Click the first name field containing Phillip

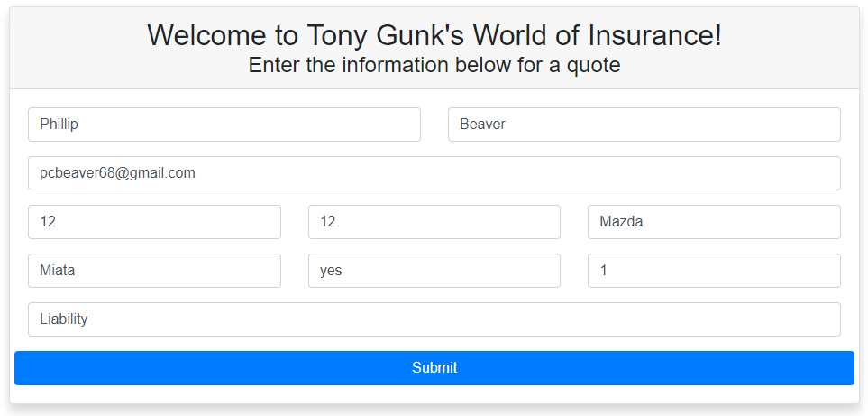pyautogui.click(x=224, y=125)
